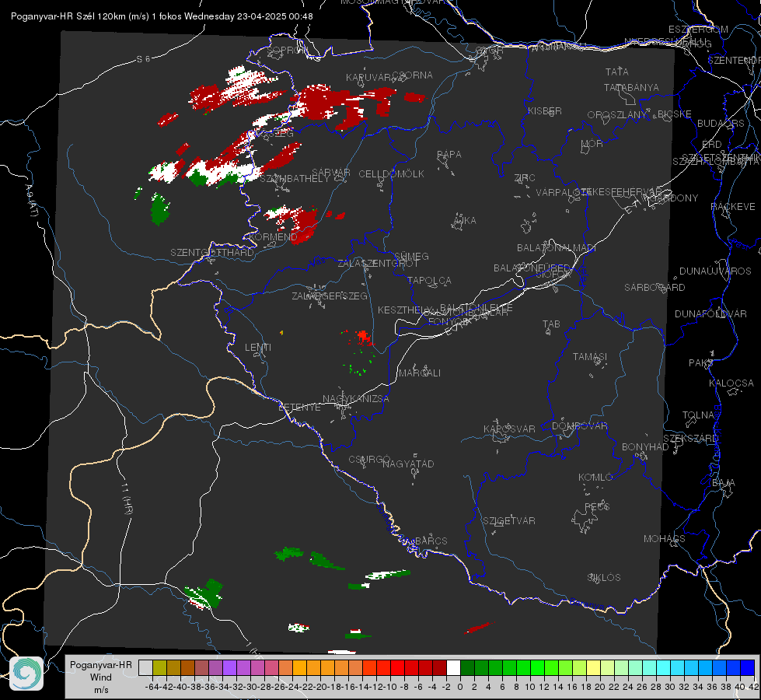
Task: Click the bright green swatch between 10 and 12
Action: tap(537, 667)
